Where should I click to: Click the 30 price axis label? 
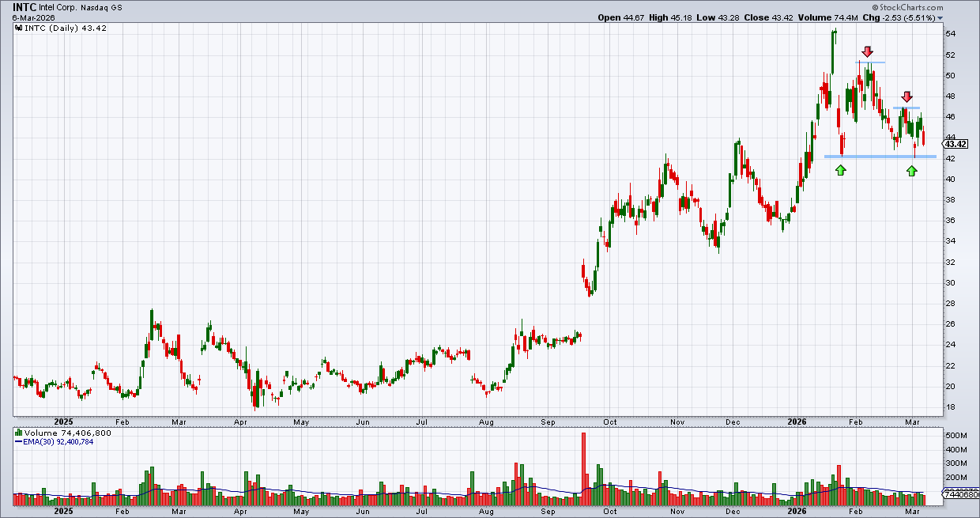[952, 283]
